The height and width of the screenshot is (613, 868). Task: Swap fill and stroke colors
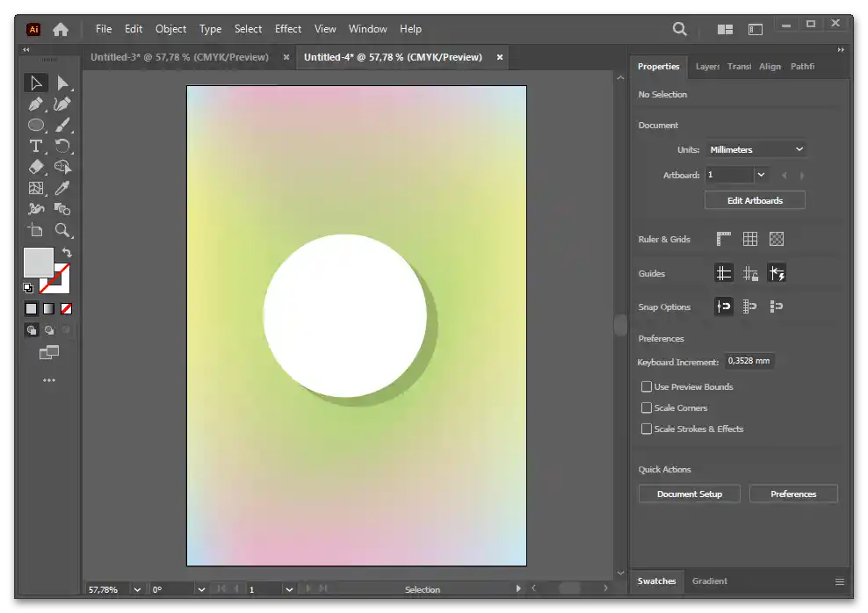(67, 253)
